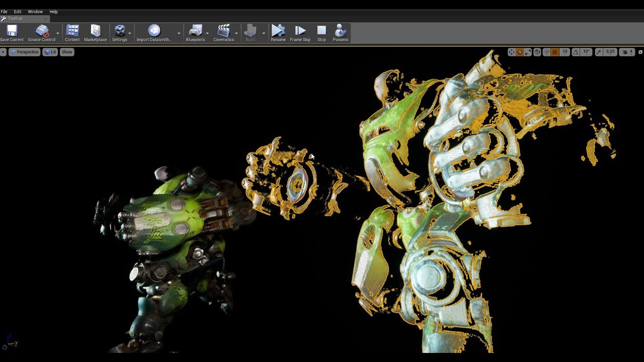Open the File menu

point(4,12)
